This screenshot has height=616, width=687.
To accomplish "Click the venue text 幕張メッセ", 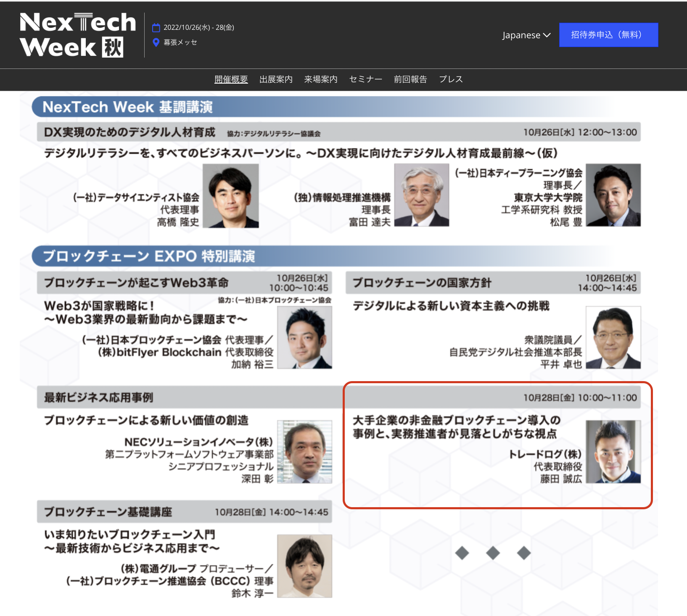I will [x=180, y=42].
